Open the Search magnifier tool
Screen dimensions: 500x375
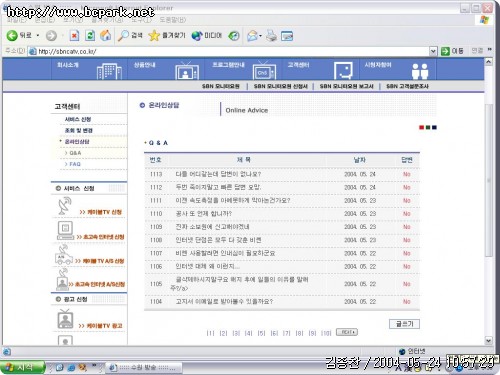click(130, 35)
